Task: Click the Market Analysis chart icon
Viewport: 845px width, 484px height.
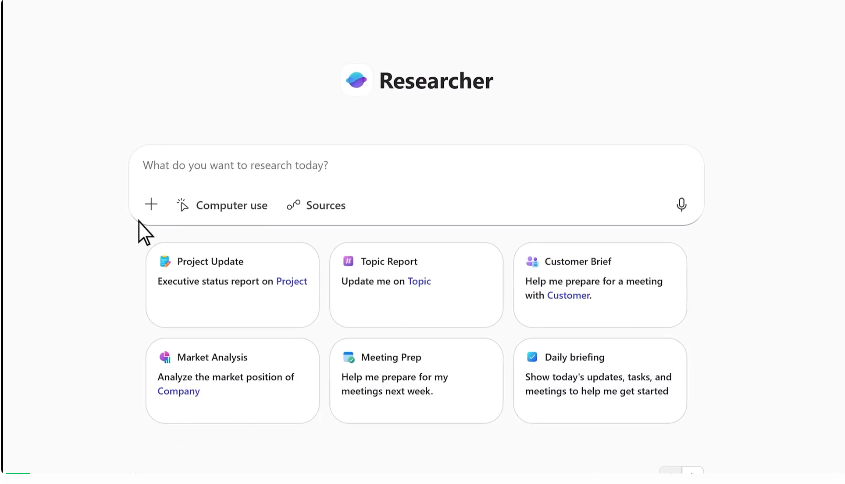Action: (x=165, y=357)
